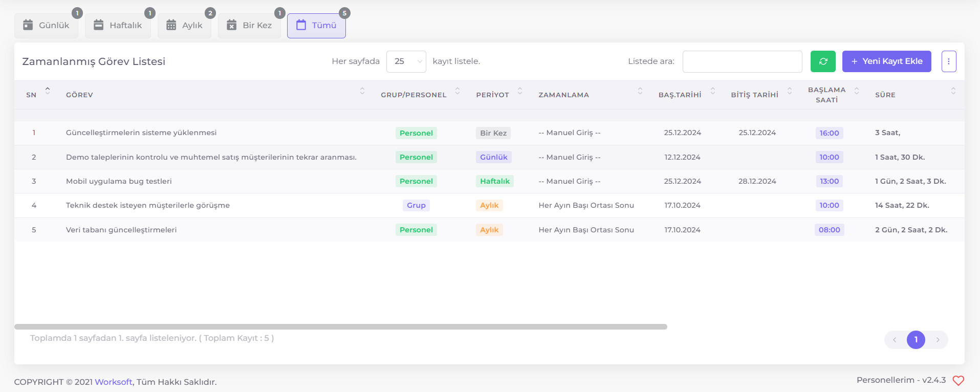The width and height of the screenshot is (980, 392).
Task: Open the Worksoft link in footer
Action: tap(114, 382)
